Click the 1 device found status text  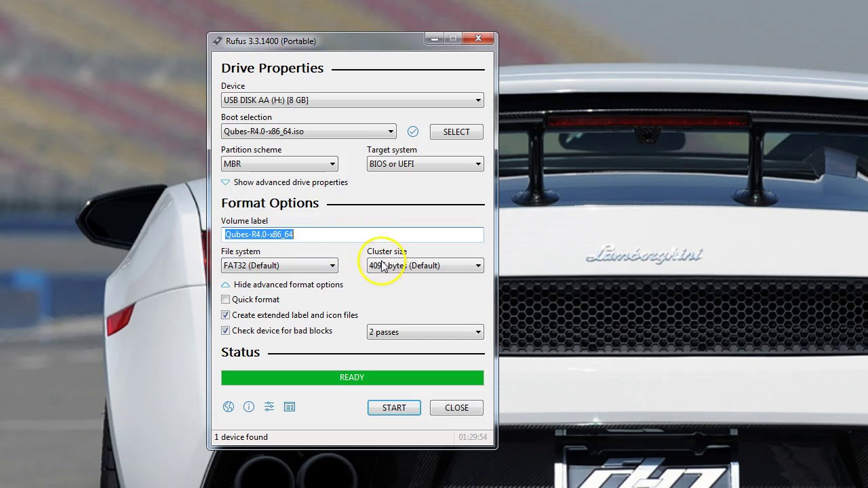click(241, 437)
